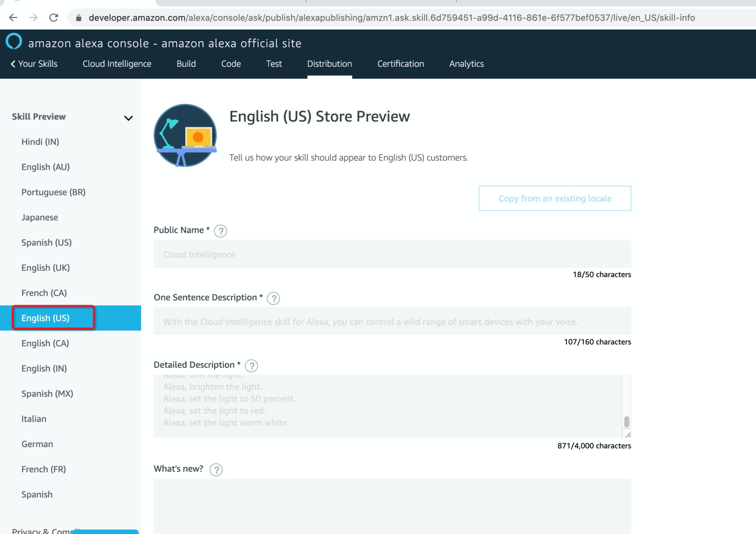Click the store preview desk illustration

[x=185, y=135]
